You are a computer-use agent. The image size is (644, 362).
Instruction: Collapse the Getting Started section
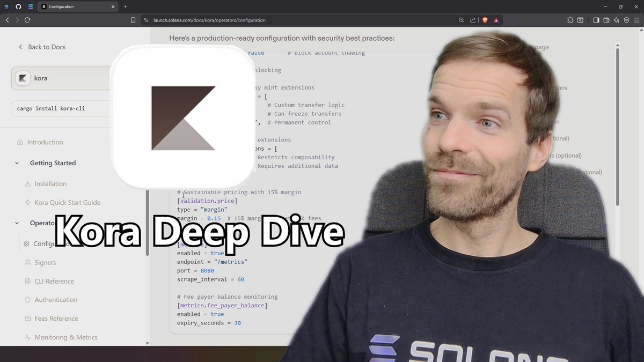[17, 163]
